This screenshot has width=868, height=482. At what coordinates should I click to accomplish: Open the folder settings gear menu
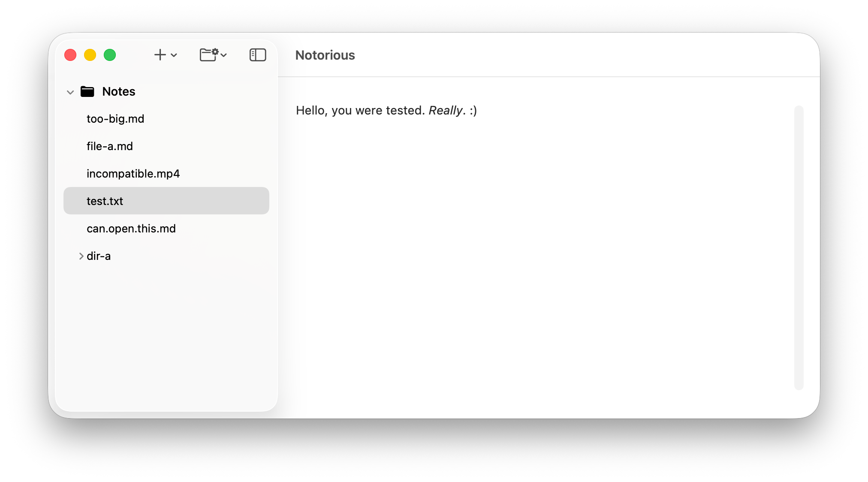pos(213,55)
